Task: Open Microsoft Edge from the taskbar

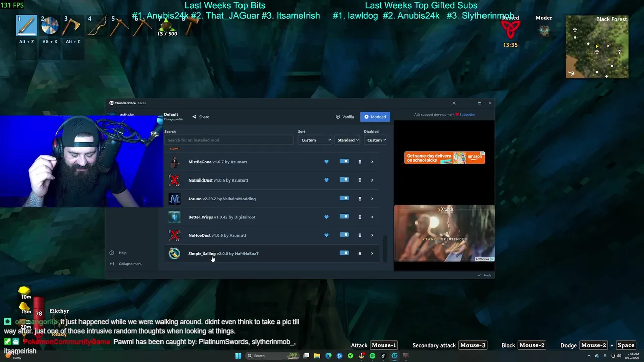Action: coord(328,356)
